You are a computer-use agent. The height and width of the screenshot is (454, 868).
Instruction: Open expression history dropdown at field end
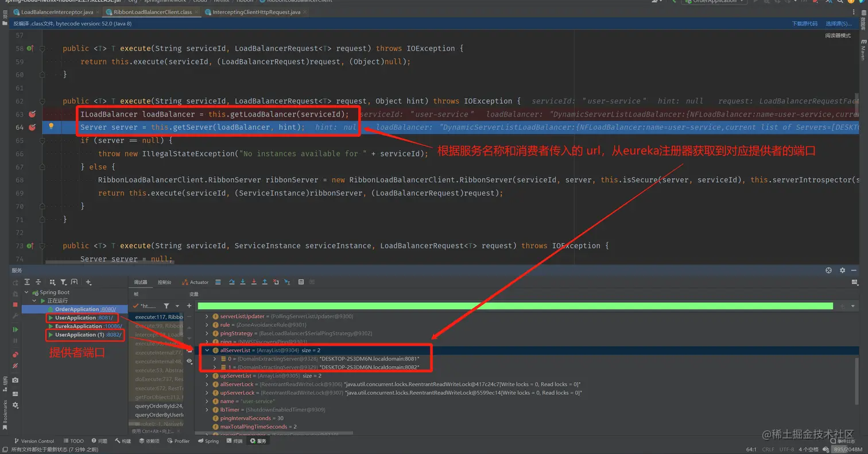852,306
